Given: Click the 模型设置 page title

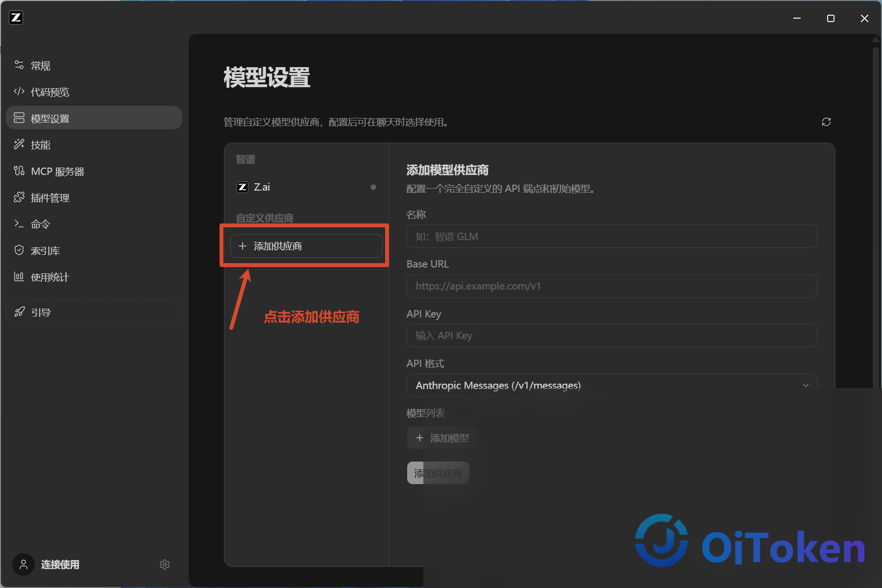Looking at the screenshot, I should [267, 77].
